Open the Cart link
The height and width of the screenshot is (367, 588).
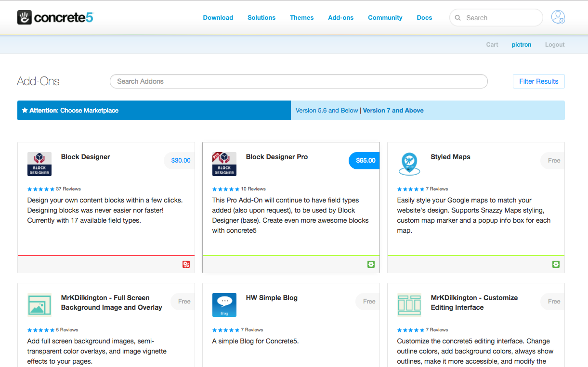[x=492, y=45]
